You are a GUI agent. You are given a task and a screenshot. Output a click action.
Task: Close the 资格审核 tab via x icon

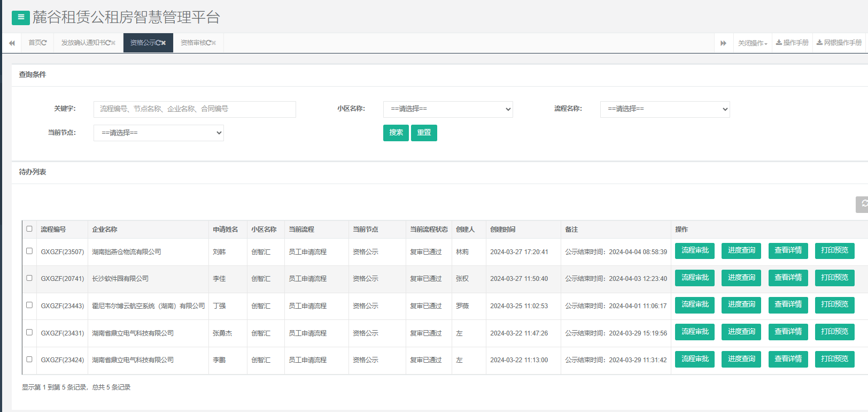tap(214, 43)
